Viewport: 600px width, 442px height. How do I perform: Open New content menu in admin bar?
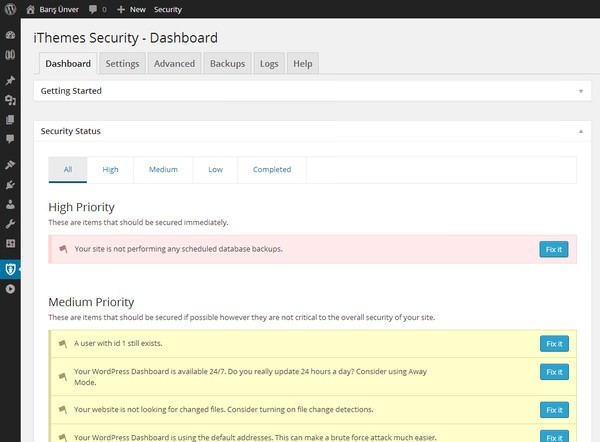pos(138,10)
